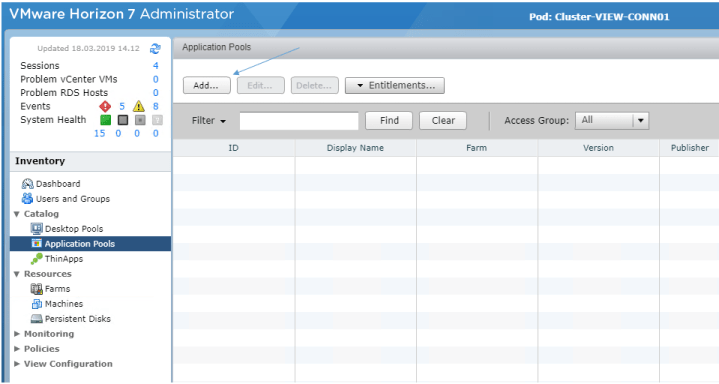Screen dimensions: 719x384
Task: Collapse the Catalog tree section
Action: [x=17, y=214]
